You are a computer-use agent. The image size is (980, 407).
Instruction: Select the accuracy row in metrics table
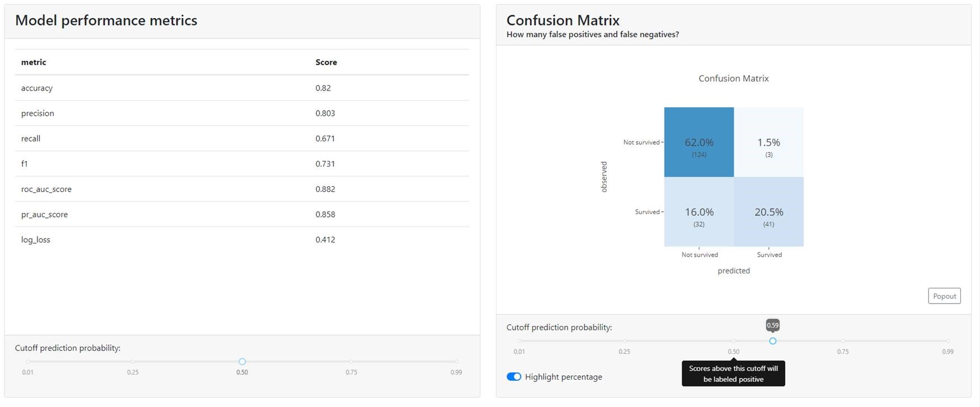[x=242, y=88]
